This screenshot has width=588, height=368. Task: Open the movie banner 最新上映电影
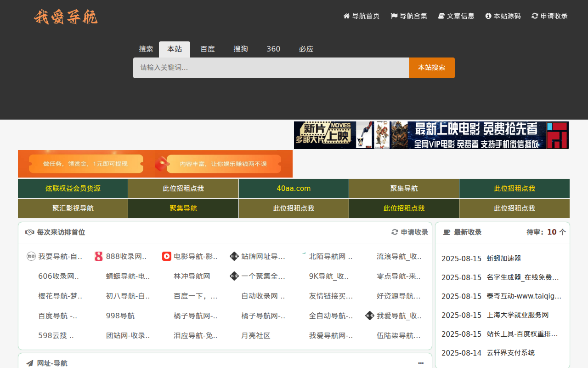[x=431, y=135]
